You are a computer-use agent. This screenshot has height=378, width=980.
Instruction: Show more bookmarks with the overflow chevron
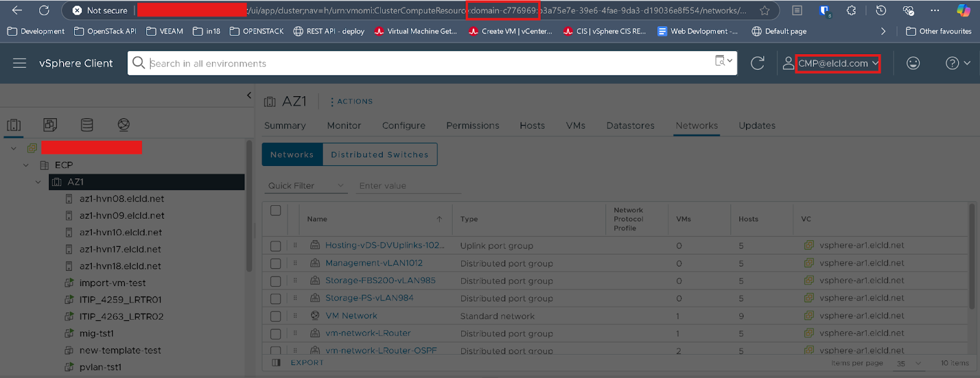coord(883,31)
